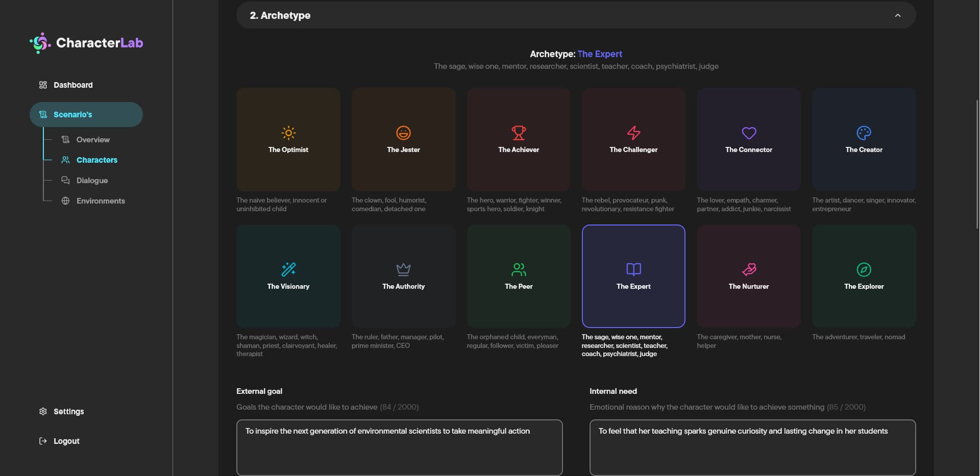Image resolution: width=980 pixels, height=476 pixels.
Task: Click the Connector heart icon
Action: [x=749, y=133]
